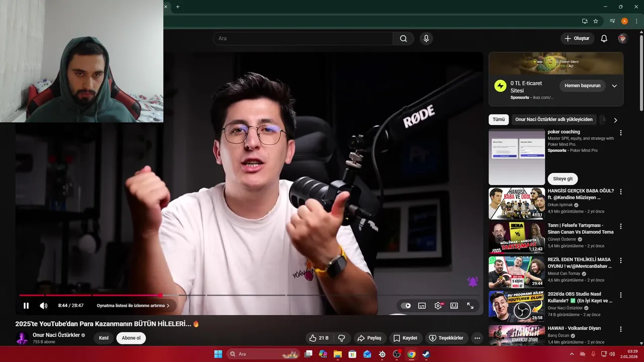Start voice search with microphone icon
The height and width of the screenshot is (362, 644).
coord(426,38)
